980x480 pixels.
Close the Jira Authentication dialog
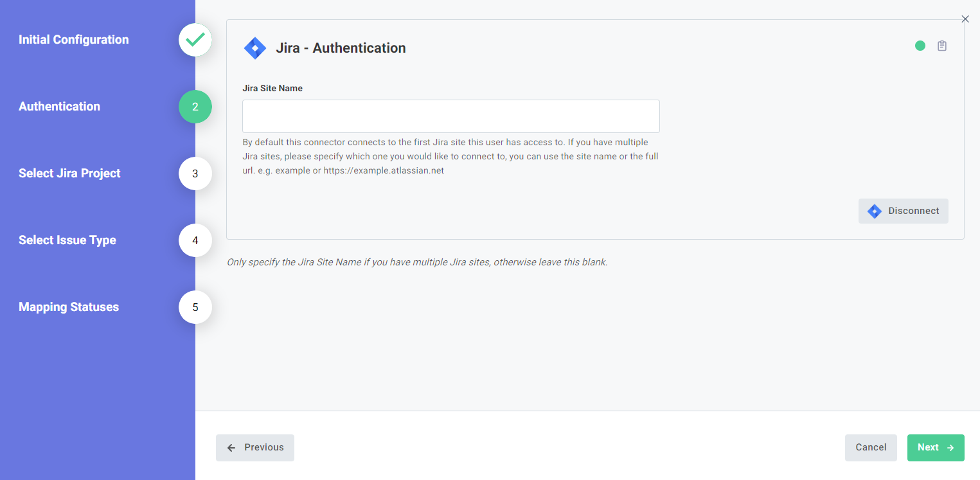(x=965, y=19)
